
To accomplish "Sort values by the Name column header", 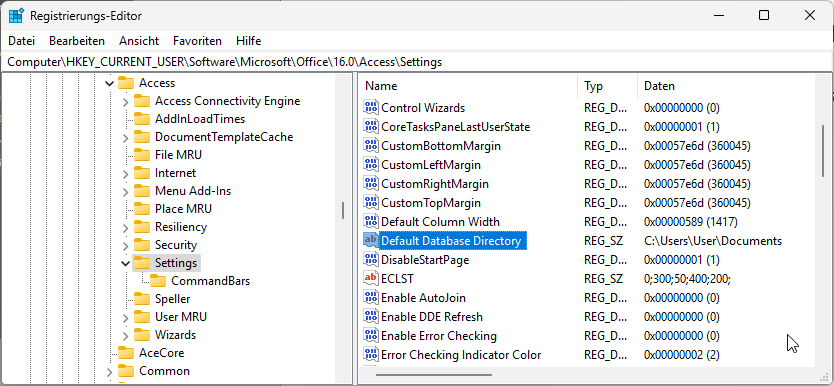I will click(468, 86).
